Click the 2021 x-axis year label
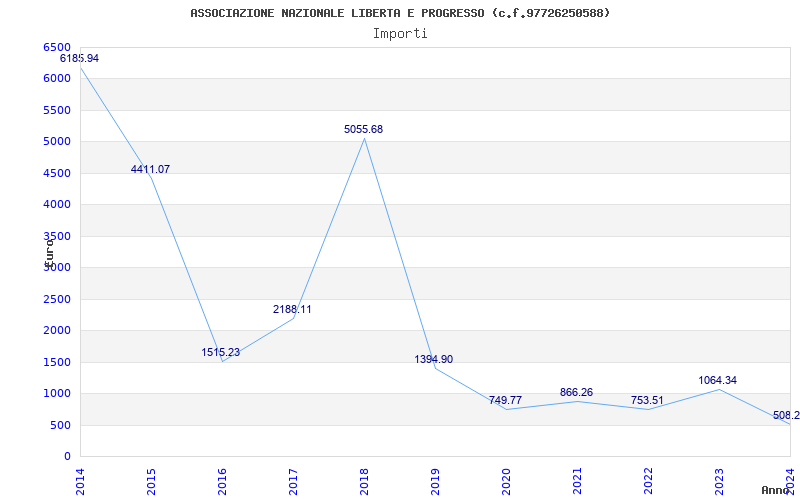The height and width of the screenshot is (500, 800). click(x=577, y=482)
